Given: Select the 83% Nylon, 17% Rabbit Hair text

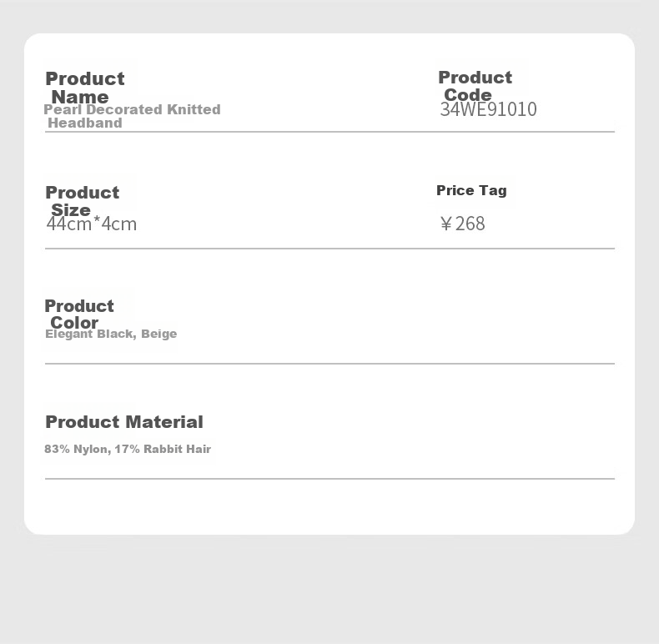Looking at the screenshot, I should tap(128, 449).
